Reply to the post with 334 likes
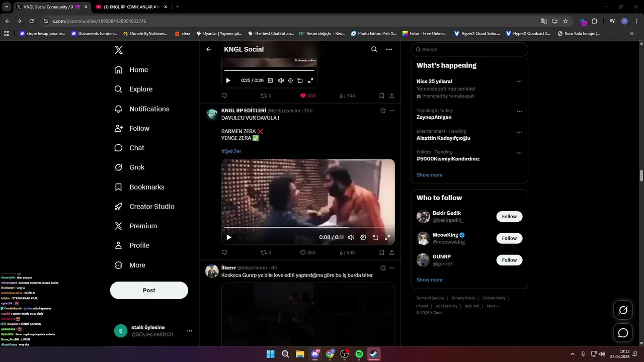Image resolution: width=644 pixels, height=362 pixels. (224, 252)
